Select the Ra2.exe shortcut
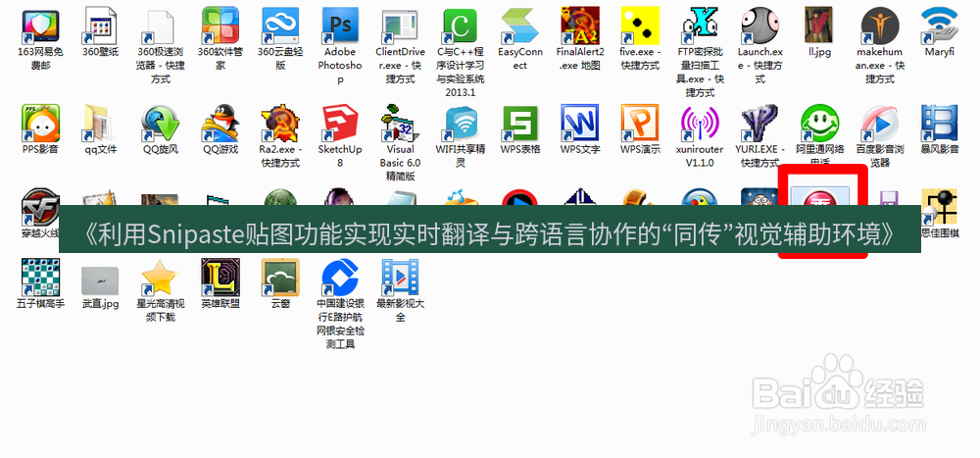The width and height of the screenshot is (980, 458). 280,123
